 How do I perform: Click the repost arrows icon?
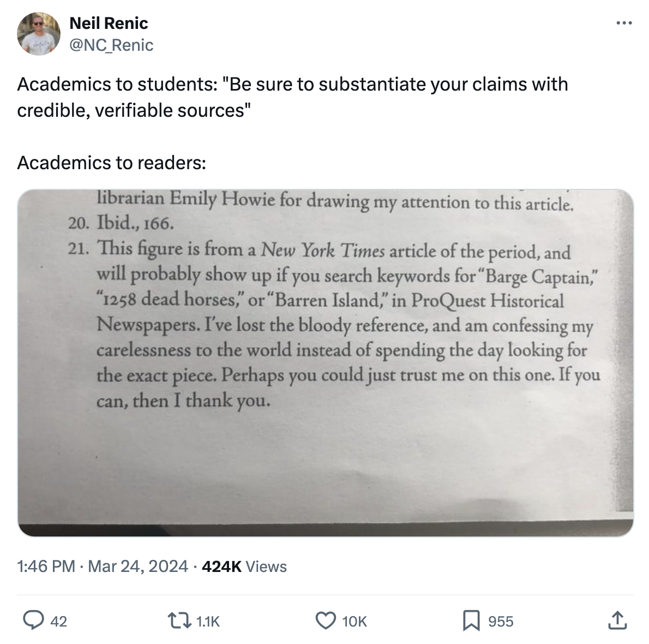180,621
